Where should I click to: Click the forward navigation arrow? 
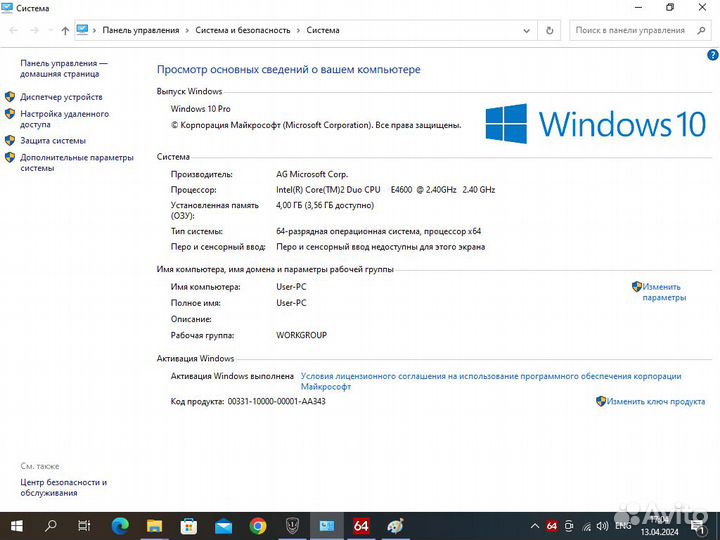pos(34,30)
